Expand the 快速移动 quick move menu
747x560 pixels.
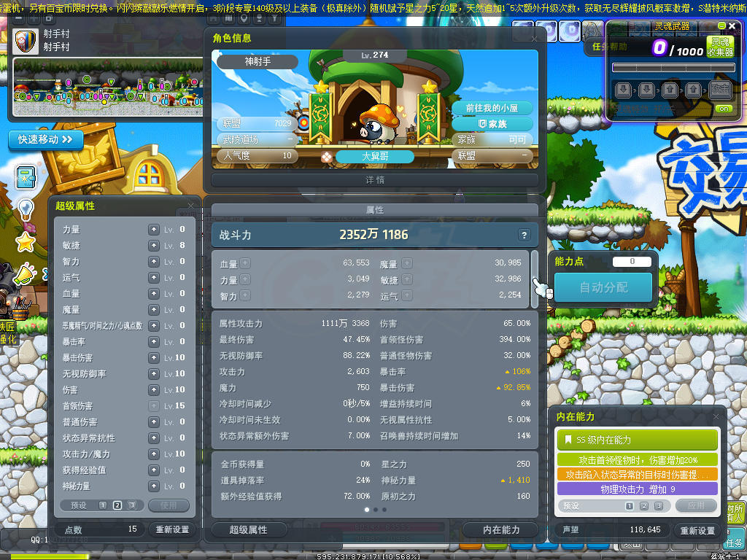coord(46,139)
